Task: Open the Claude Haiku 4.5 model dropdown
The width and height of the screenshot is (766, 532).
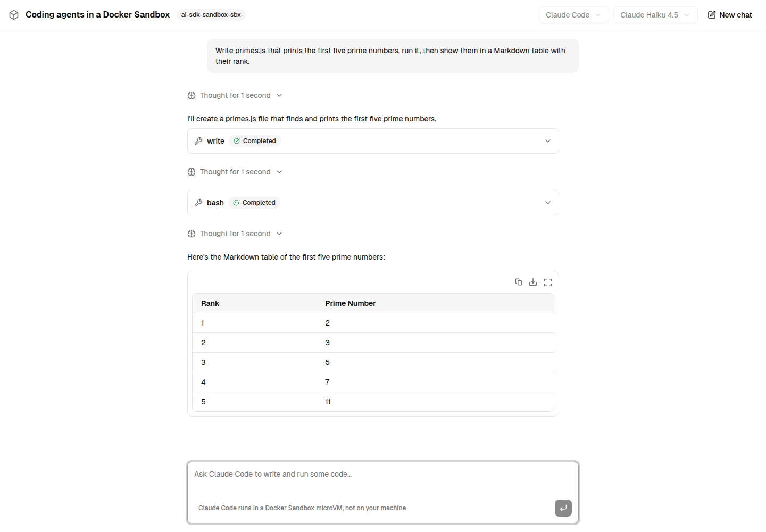Action: (655, 15)
